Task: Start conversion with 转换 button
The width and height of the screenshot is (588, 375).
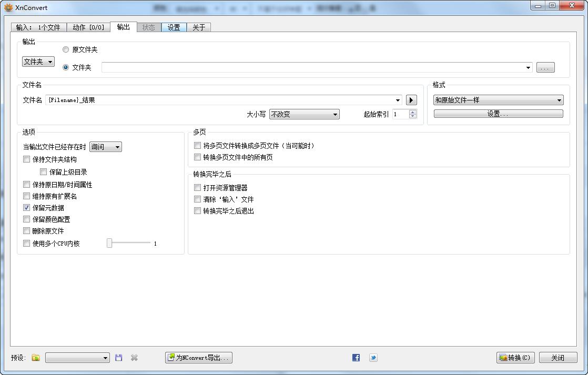Action: coord(515,358)
